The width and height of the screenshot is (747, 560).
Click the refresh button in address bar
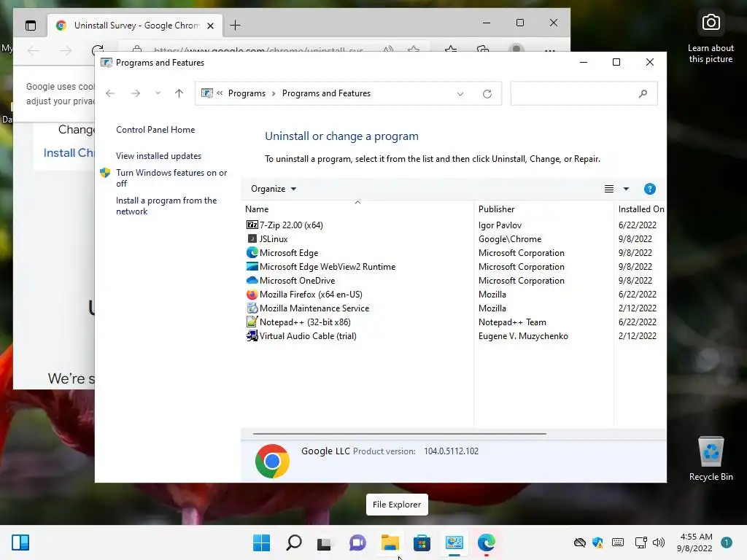pyautogui.click(x=487, y=94)
